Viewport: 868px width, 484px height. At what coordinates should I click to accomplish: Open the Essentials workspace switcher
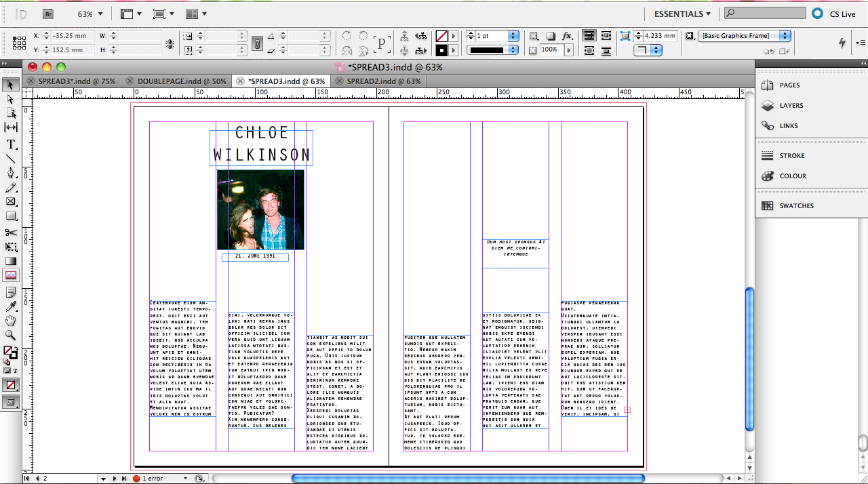tap(681, 13)
